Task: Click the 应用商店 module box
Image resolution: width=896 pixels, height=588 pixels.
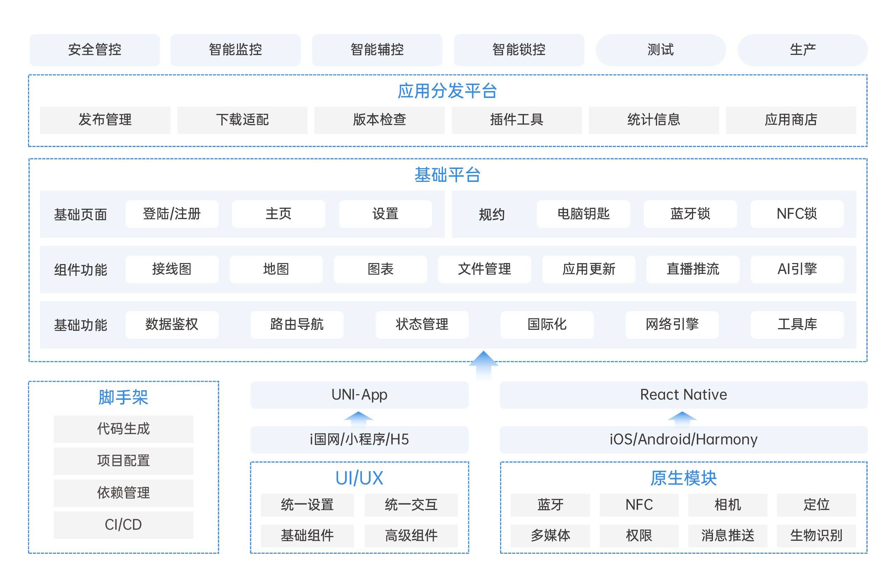Action: [791, 120]
